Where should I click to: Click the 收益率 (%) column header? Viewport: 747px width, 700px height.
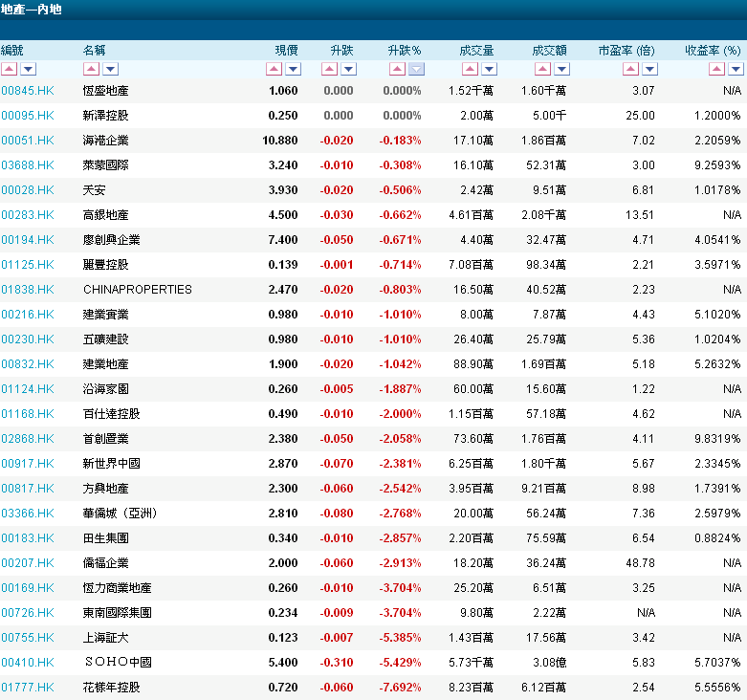(x=713, y=51)
